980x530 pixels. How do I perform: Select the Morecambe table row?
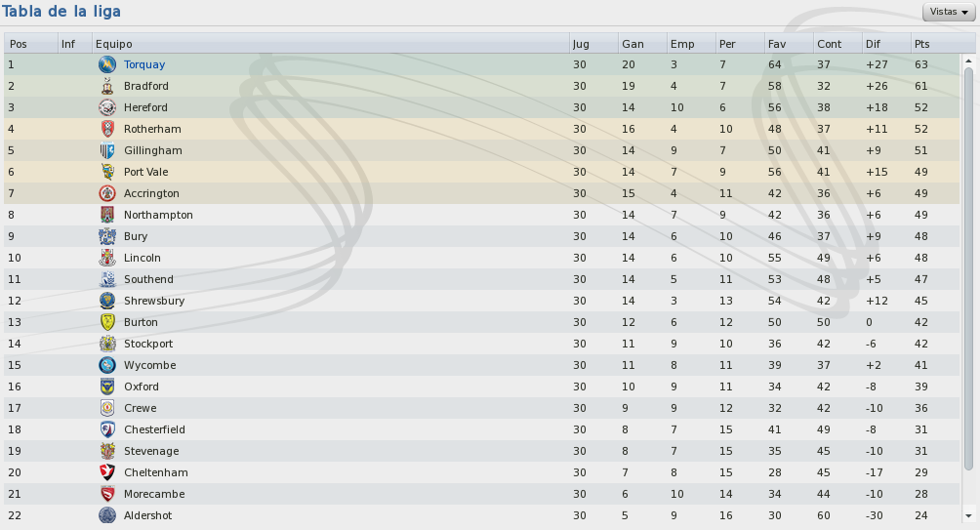coord(481,494)
